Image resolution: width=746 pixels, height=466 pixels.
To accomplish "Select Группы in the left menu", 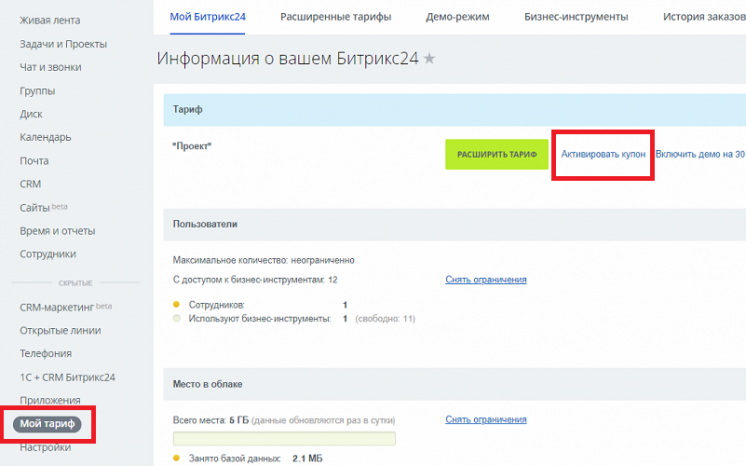I will click(x=37, y=90).
